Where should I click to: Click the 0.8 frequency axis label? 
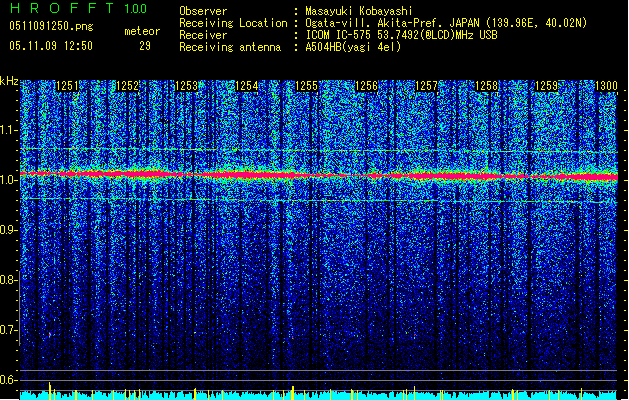pos(9,280)
